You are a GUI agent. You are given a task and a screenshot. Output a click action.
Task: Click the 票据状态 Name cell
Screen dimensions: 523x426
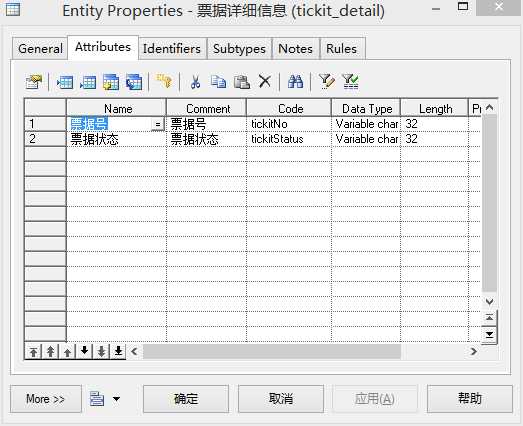(x=116, y=139)
